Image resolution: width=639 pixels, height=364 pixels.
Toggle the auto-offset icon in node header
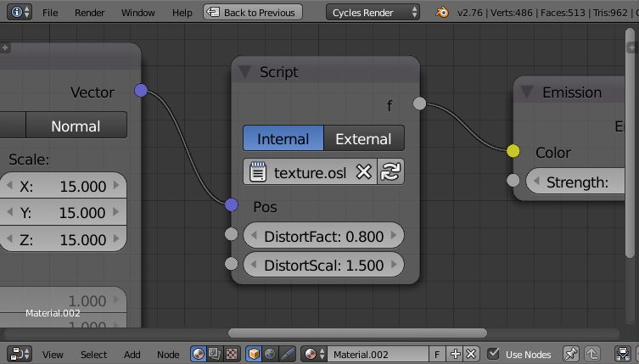(x=623, y=354)
